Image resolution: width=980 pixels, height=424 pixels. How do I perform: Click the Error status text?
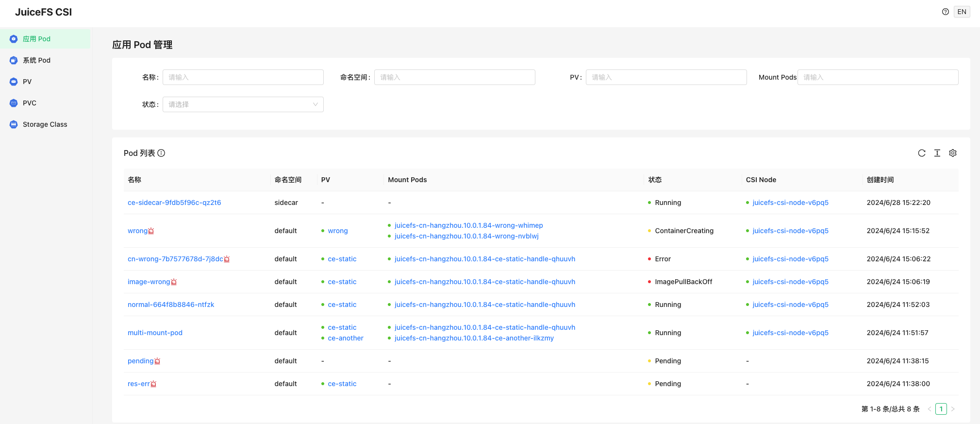click(663, 259)
